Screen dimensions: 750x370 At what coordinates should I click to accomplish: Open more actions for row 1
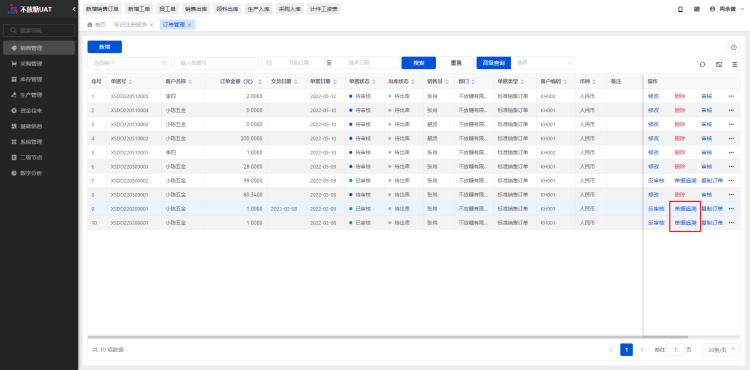731,96
